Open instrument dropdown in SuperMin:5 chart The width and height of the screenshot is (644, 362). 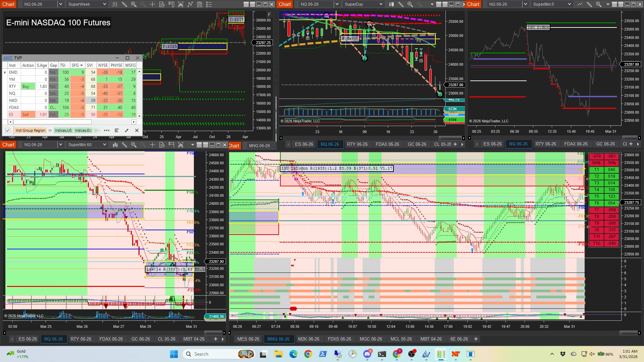coord(525,4)
